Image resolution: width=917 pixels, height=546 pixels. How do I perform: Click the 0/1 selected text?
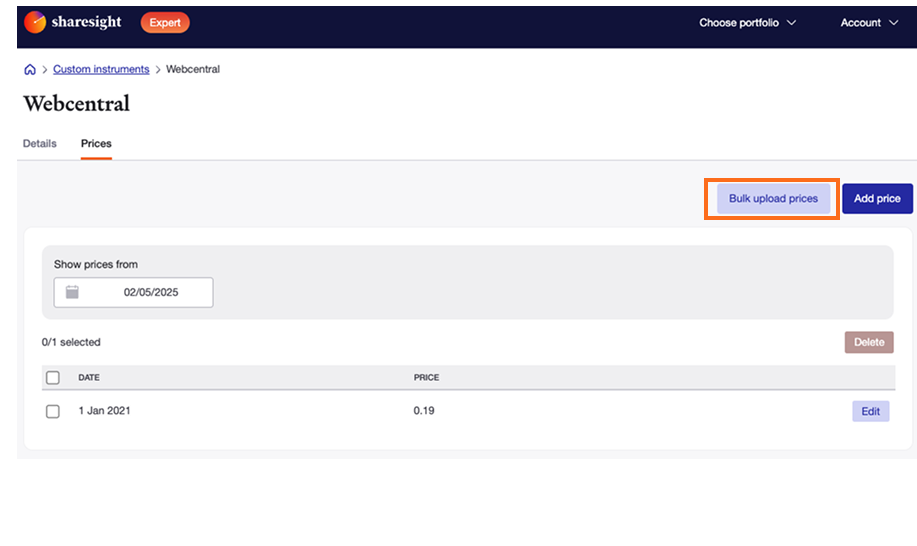[71, 342]
